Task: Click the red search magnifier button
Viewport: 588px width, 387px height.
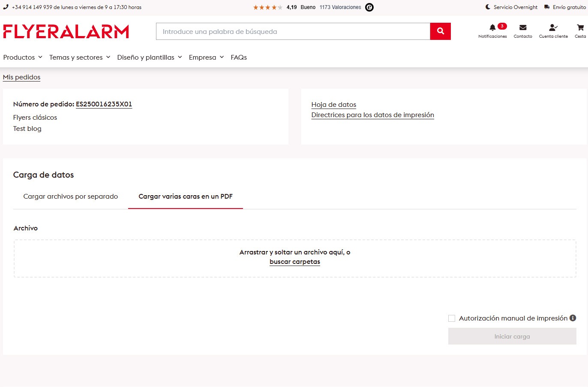Action: [440, 31]
